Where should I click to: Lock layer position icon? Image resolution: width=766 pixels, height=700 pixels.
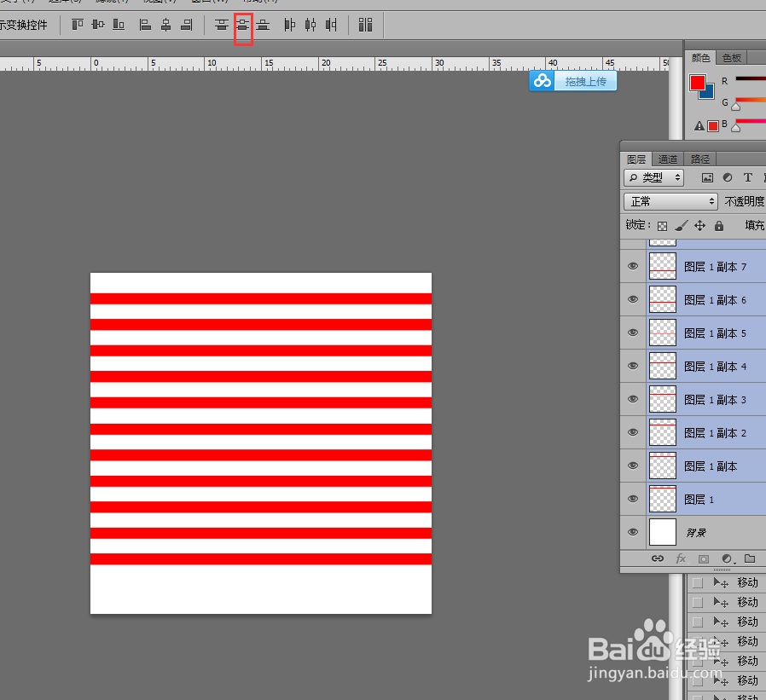700,226
